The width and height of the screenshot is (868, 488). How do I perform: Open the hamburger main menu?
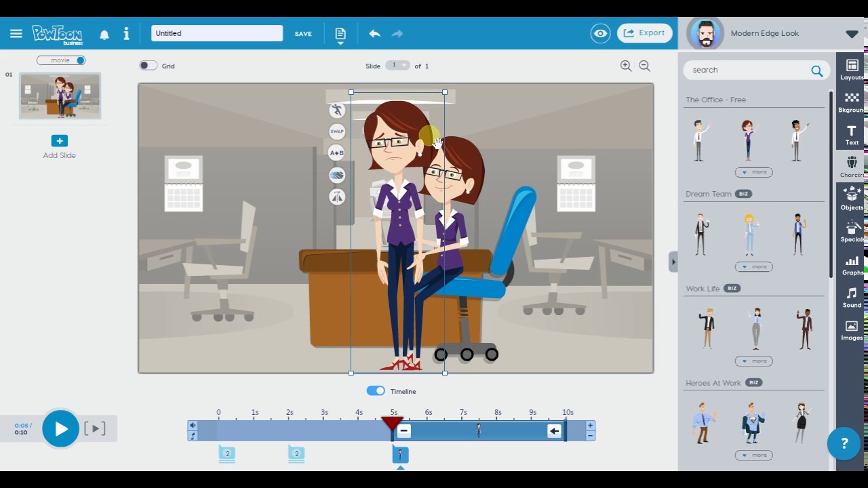tap(16, 33)
